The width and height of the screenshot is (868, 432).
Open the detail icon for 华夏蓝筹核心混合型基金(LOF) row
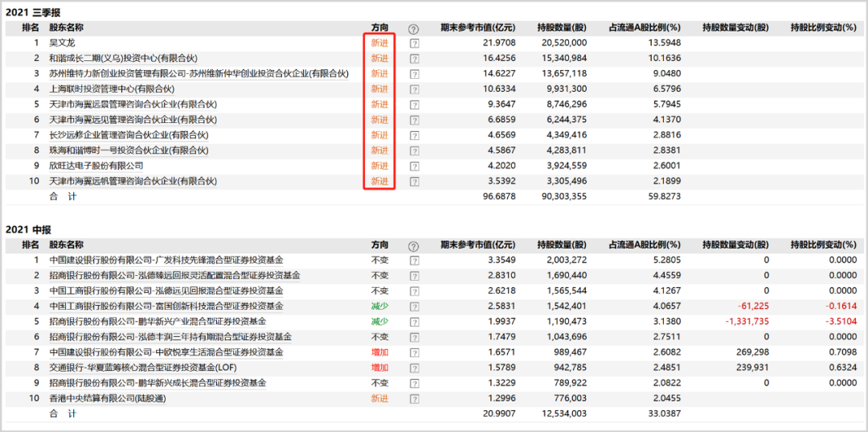pos(414,368)
